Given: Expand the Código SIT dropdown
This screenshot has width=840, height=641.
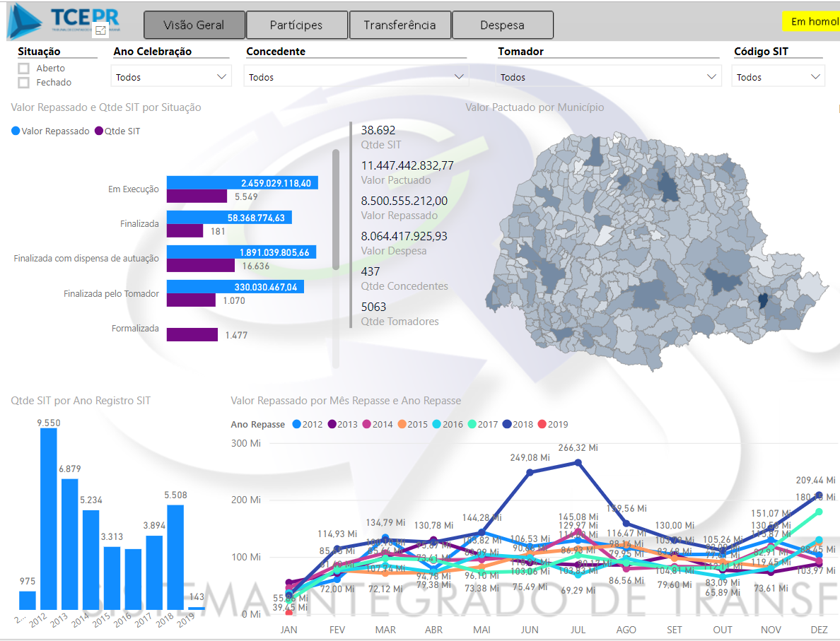Looking at the screenshot, I should click(x=778, y=76).
